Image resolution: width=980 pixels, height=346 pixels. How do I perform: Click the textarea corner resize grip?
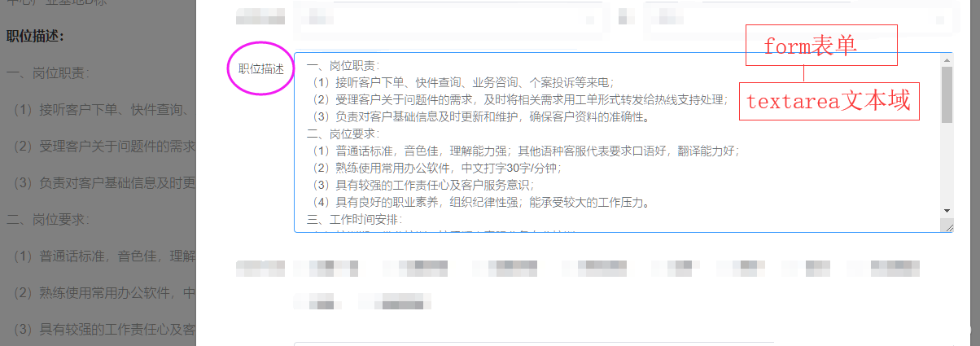tap(947, 226)
